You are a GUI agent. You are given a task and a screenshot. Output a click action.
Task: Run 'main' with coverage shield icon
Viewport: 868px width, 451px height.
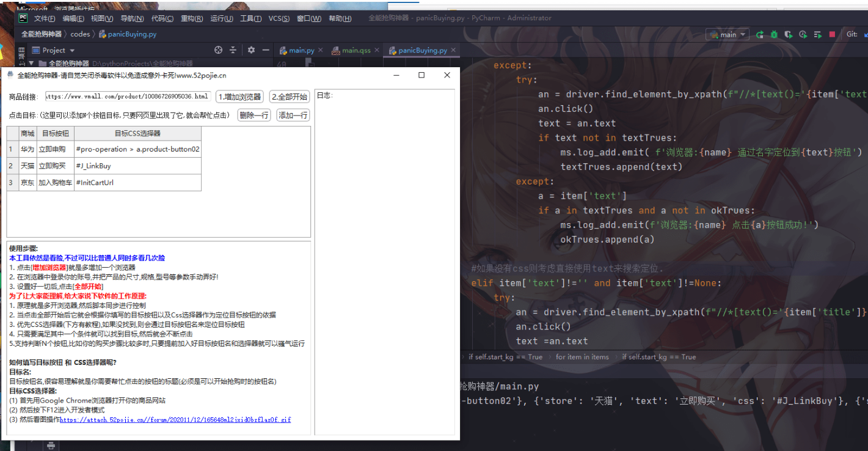tap(789, 35)
